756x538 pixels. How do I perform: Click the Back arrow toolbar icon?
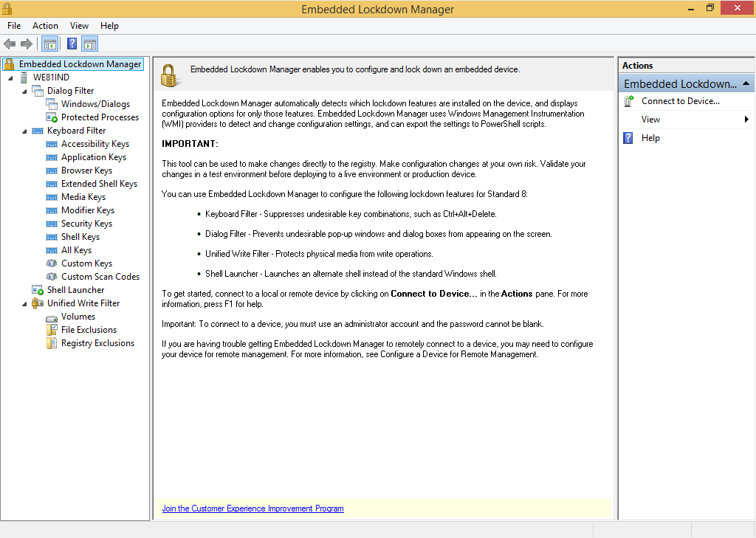pyautogui.click(x=10, y=44)
